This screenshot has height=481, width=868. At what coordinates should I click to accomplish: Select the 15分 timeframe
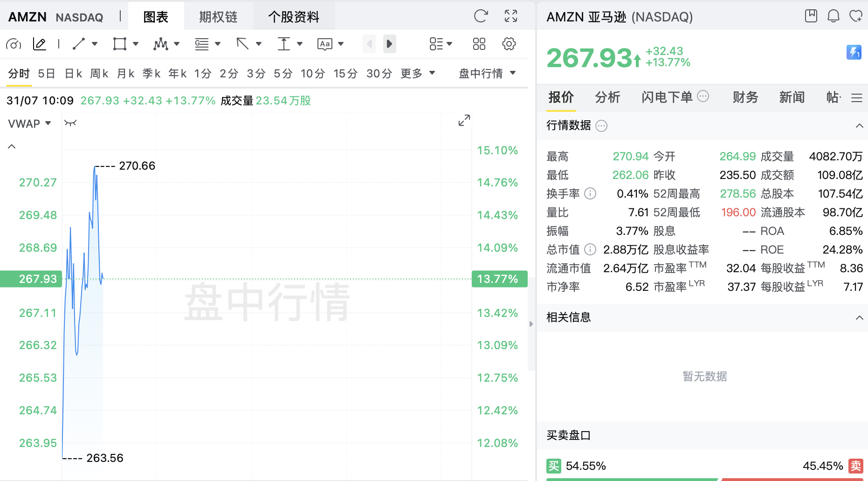[345, 74]
